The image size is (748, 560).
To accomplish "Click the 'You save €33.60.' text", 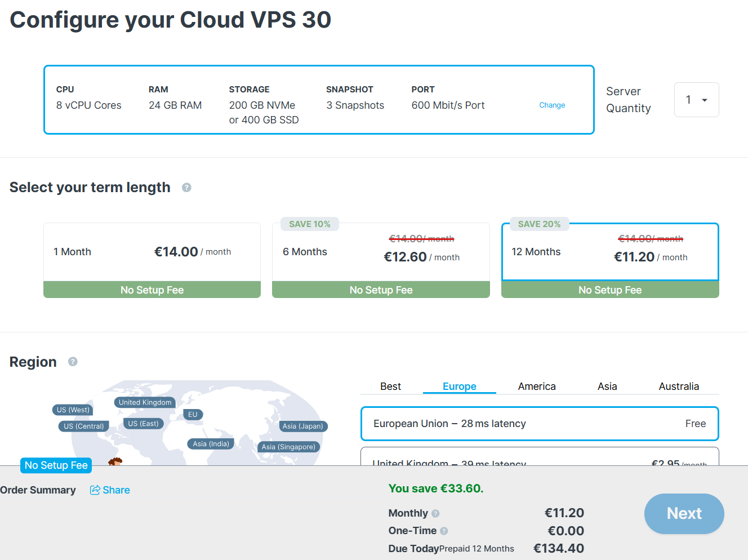I will (x=436, y=488).
